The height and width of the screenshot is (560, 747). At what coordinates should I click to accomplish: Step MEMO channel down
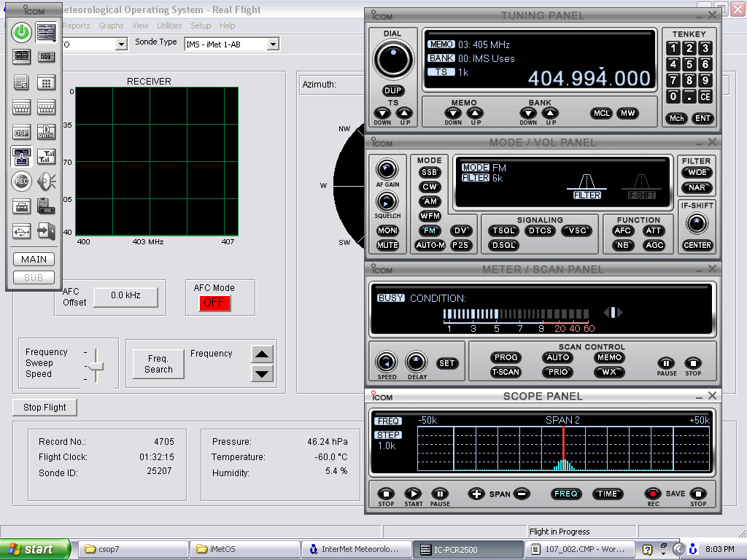[x=453, y=113]
